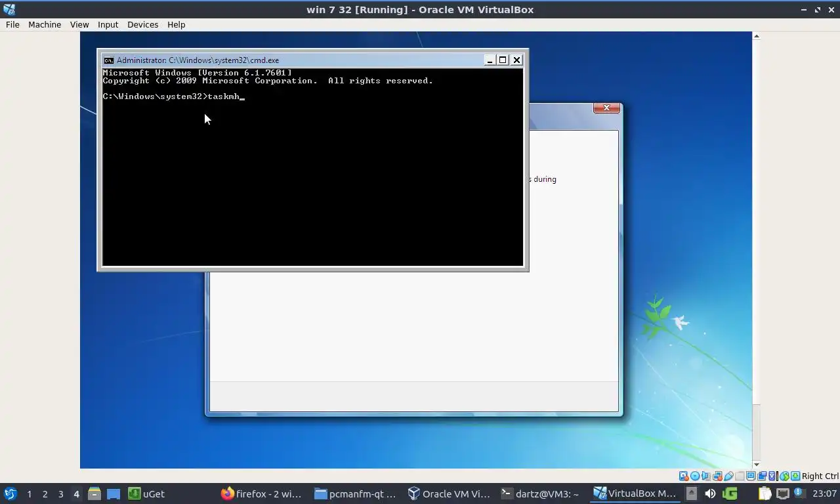Image resolution: width=840 pixels, height=504 pixels.
Task: Click the VM view vertical scrollbar up arrow
Action: click(756, 36)
